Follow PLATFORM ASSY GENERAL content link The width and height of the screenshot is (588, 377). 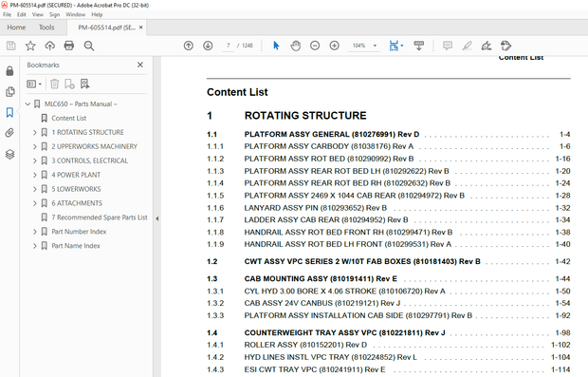[x=332, y=135]
